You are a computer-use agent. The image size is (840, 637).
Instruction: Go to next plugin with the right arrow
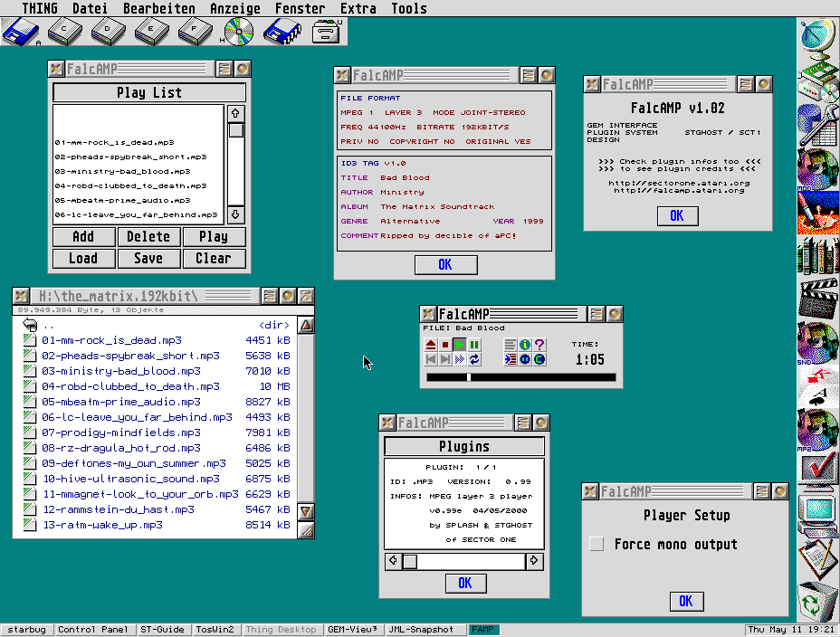[534, 560]
